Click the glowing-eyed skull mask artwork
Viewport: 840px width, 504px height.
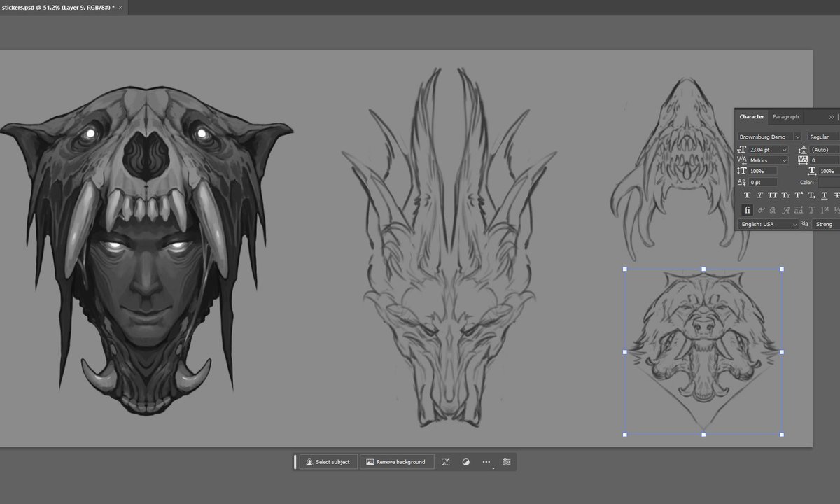tap(146, 252)
